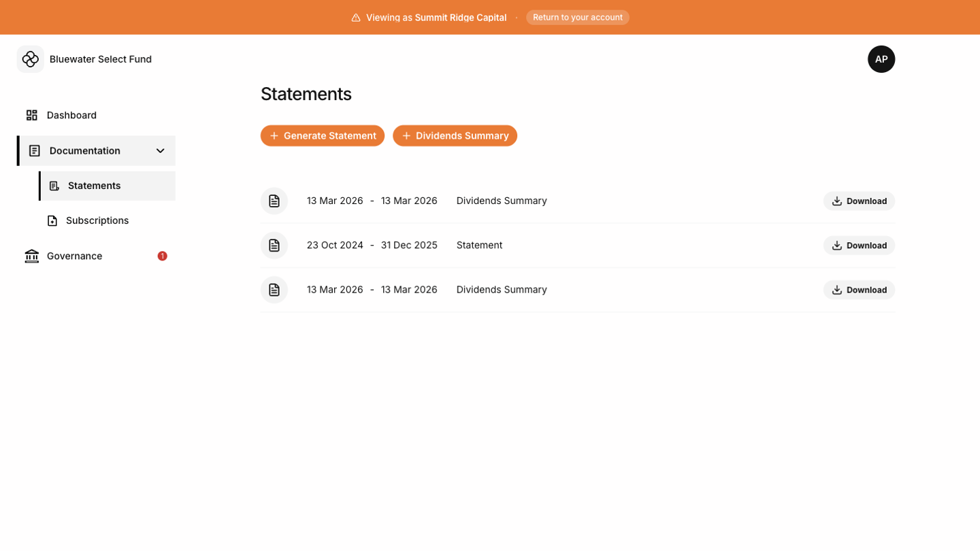Click the document icon of the Statement row

pos(274,245)
